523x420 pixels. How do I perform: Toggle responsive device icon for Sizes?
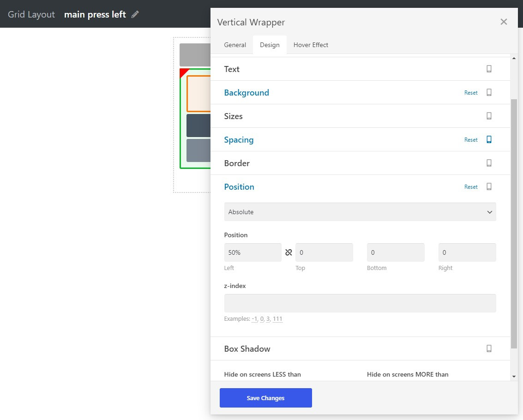click(x=489, y=116)
